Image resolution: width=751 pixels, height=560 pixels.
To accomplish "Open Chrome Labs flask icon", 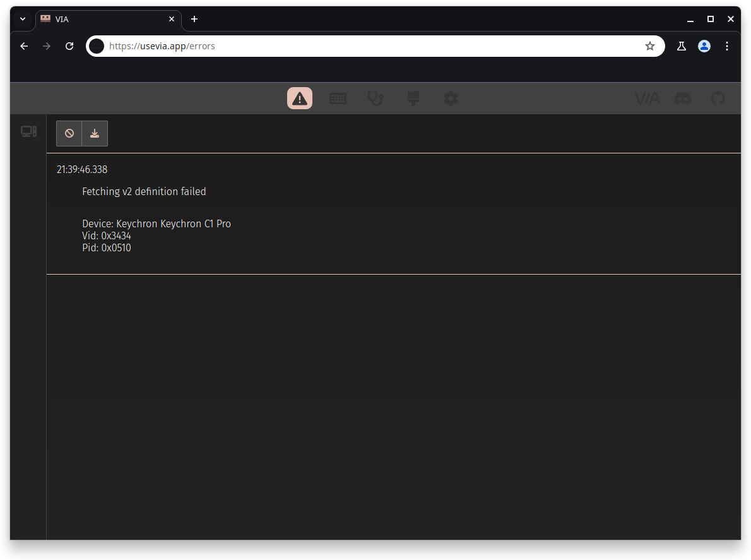I will 681,46.
